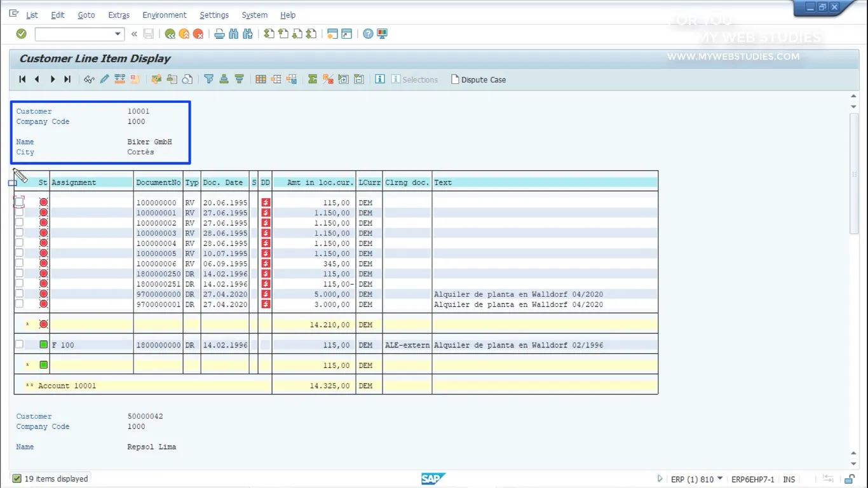Image resolution: width=868 pixels, height=488 pixels.
Task: Collapse command field with double chevron
Action: [x=134, y=34]
